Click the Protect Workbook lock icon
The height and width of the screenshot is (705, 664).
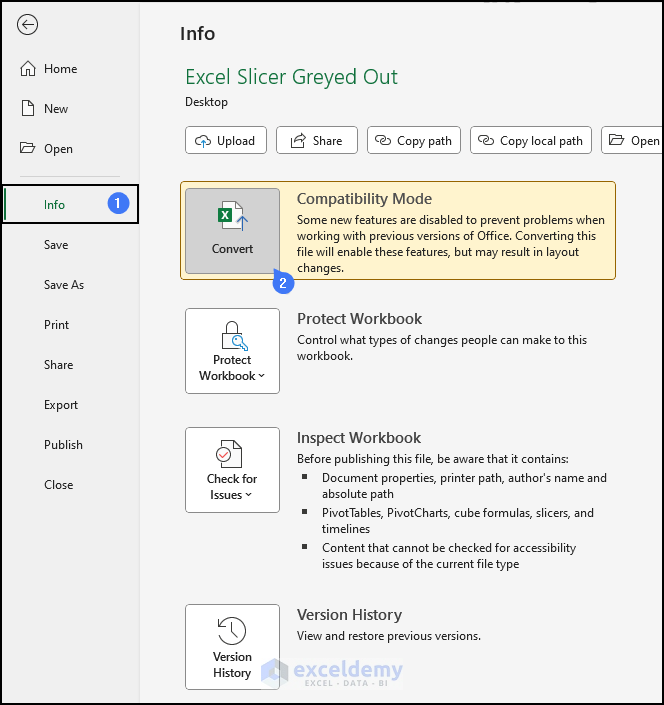coord(232,335)
